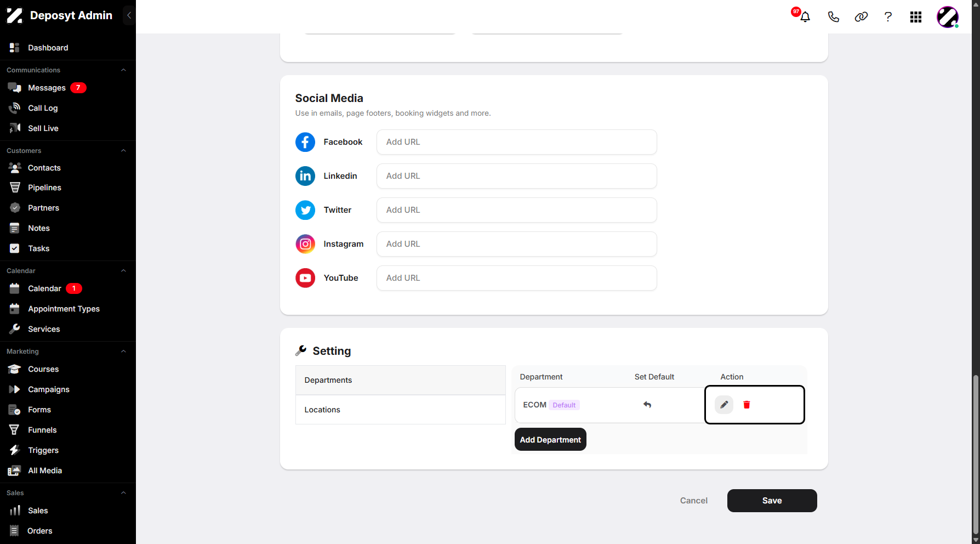This screenshot has width=980, height=544.
Task: Click set default arrow for ECOM
Action: [x=647, y=405]
